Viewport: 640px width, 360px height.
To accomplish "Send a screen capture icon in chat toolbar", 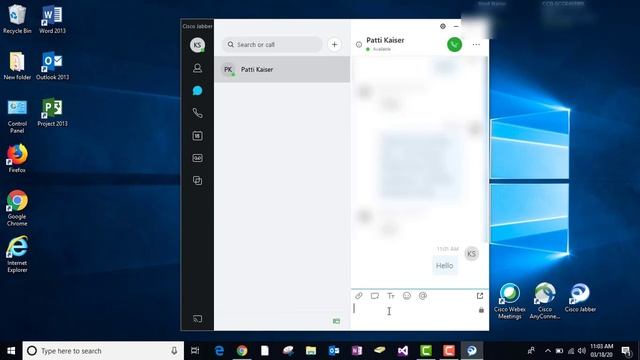I will click(x=375, y=296).
